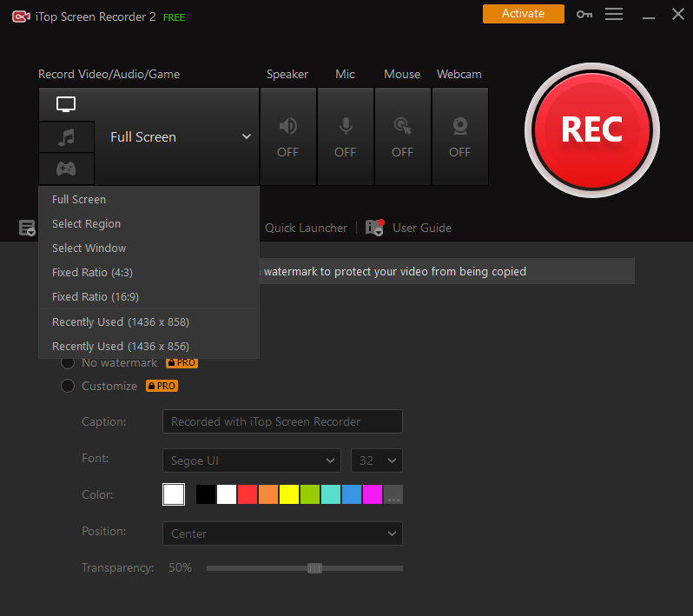Open the Quick Launcher link
Viewport: 693px width, 616px height.
pos(306,228)
